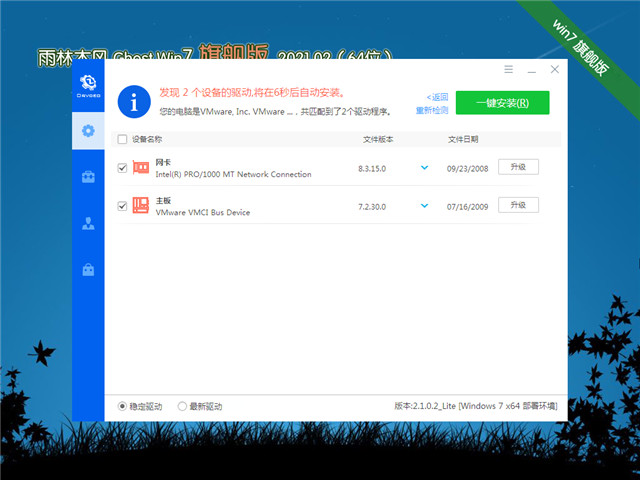640x480 pixels.
Task: Click version number 7.2.30.0
Action: tap(372, 207)
